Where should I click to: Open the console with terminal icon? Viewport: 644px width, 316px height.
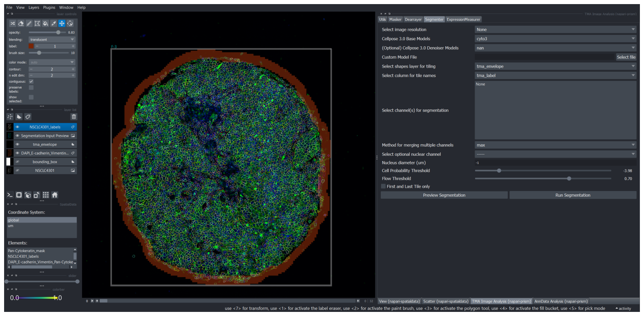point(10,195)
